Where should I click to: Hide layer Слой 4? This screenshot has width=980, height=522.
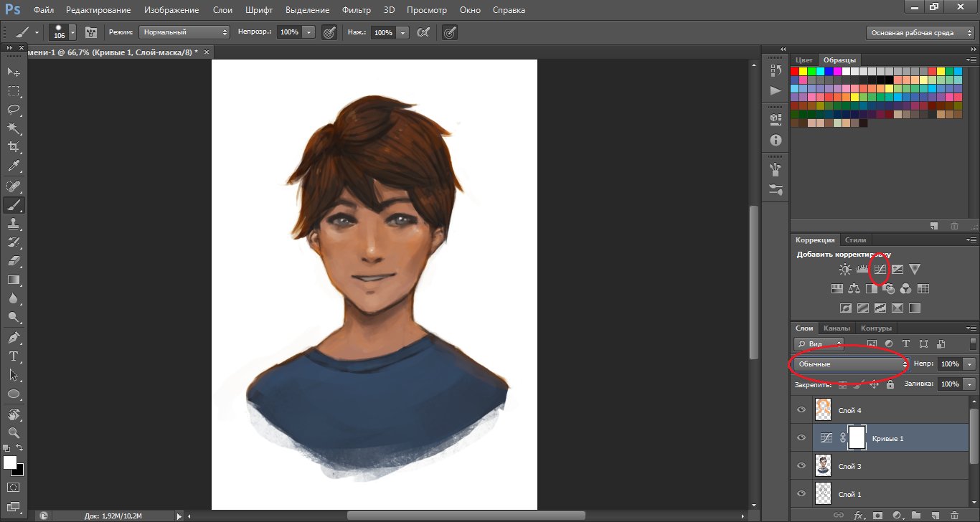(802, 410)
